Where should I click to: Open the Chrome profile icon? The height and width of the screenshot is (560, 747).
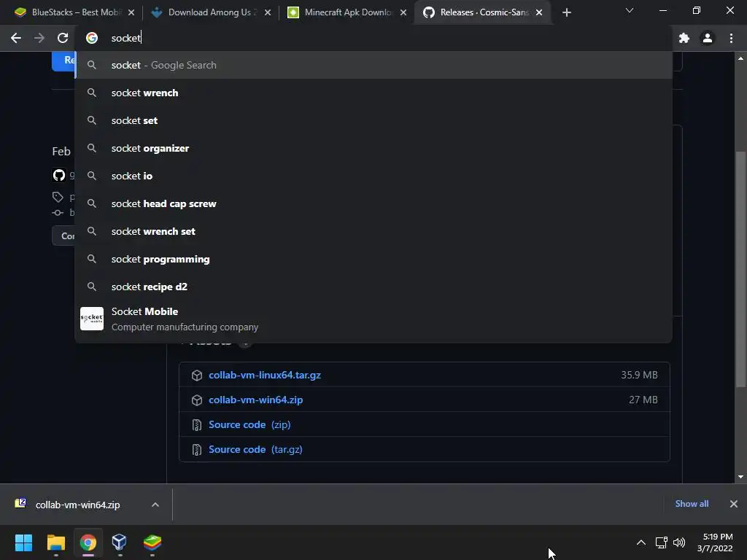click(708, 38)
